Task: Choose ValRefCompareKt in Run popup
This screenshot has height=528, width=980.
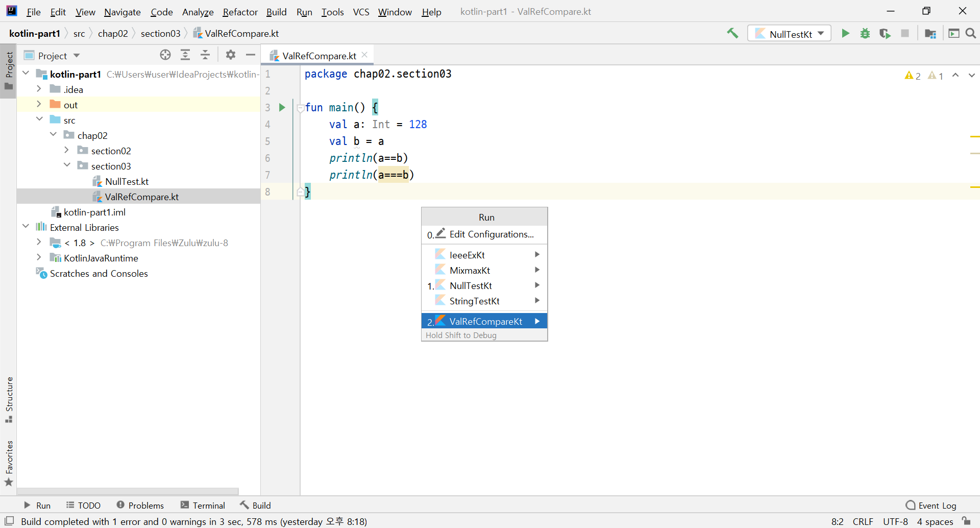Action: 484,321
